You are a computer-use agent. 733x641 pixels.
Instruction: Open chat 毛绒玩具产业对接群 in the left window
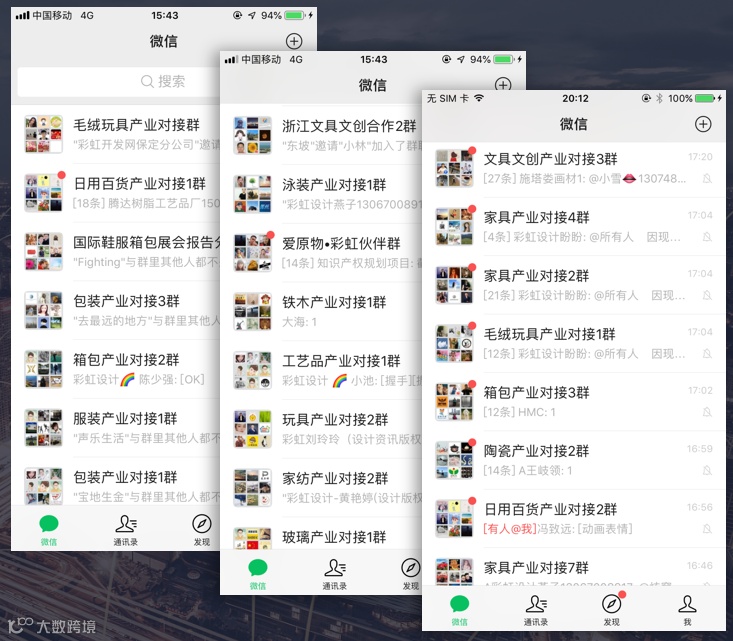pos(115,134)
